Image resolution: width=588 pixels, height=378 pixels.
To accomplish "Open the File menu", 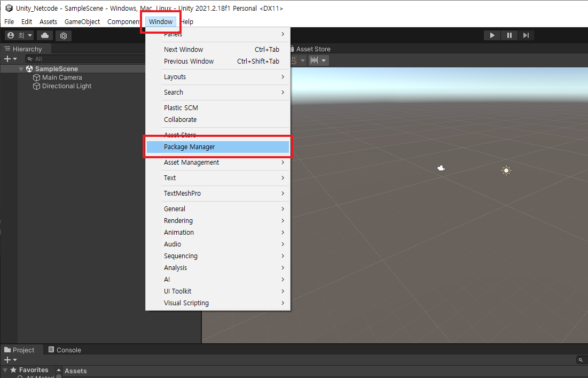I will [9, 22].
